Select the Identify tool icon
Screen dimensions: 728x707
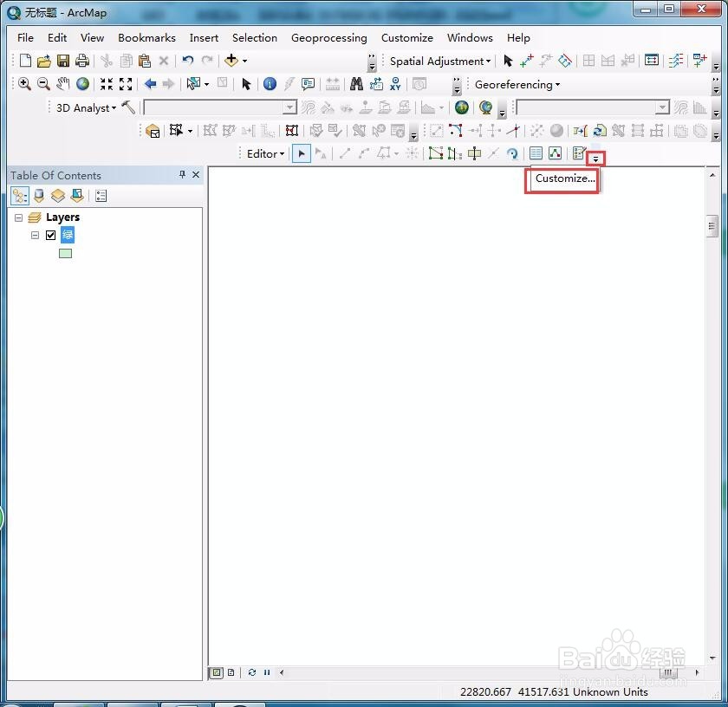coord(270,84)
